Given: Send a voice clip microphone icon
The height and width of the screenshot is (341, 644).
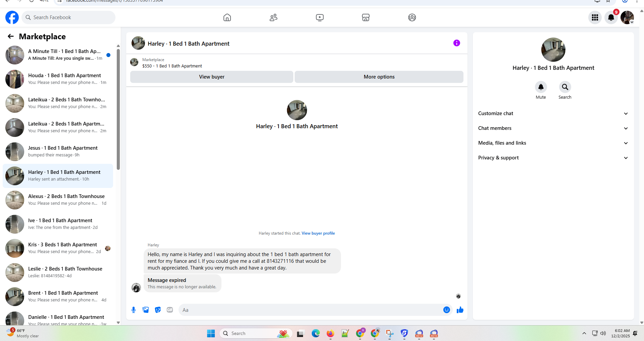Looking at the screenshot, I should 134,310.
